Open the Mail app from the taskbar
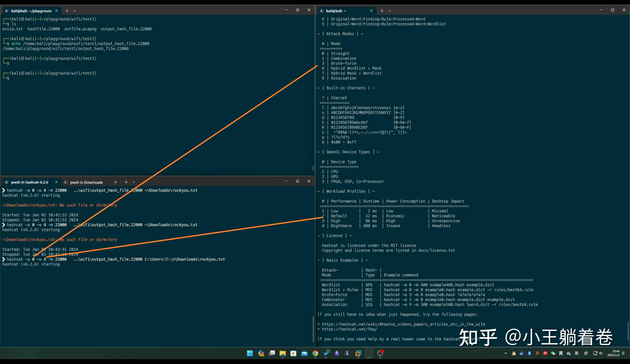Image resolution: width=630 pixels, height=364 pixels. coord(304,353)
